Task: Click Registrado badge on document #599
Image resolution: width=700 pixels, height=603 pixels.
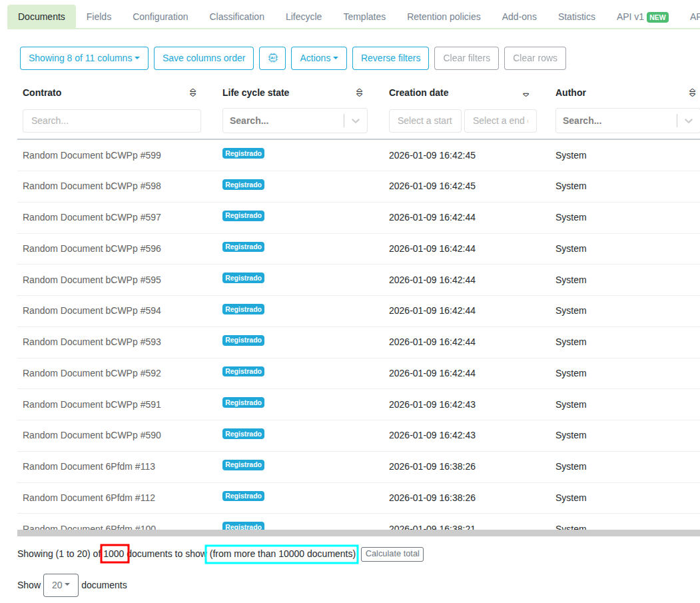Action: 243,153
